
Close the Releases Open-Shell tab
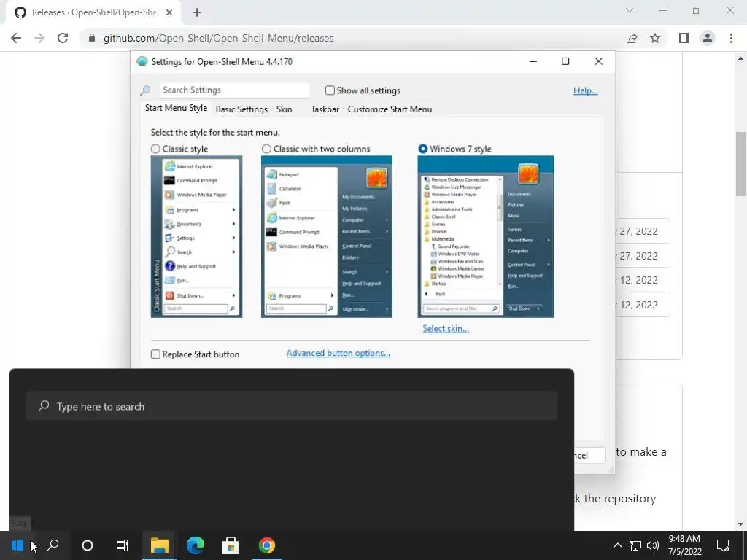coord(169,12)
